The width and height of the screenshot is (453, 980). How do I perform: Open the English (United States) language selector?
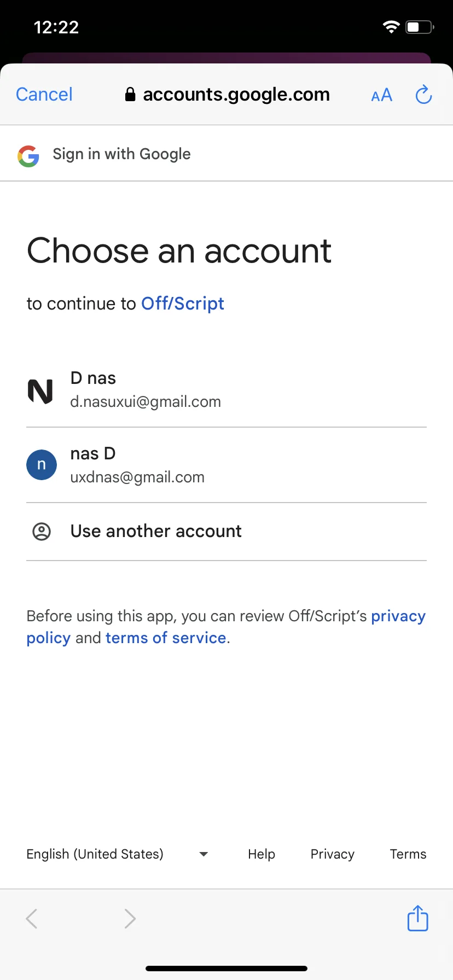pos(118,854)
